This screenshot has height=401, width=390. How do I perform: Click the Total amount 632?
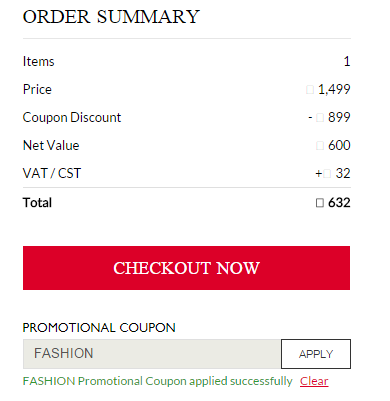point(339,203)
